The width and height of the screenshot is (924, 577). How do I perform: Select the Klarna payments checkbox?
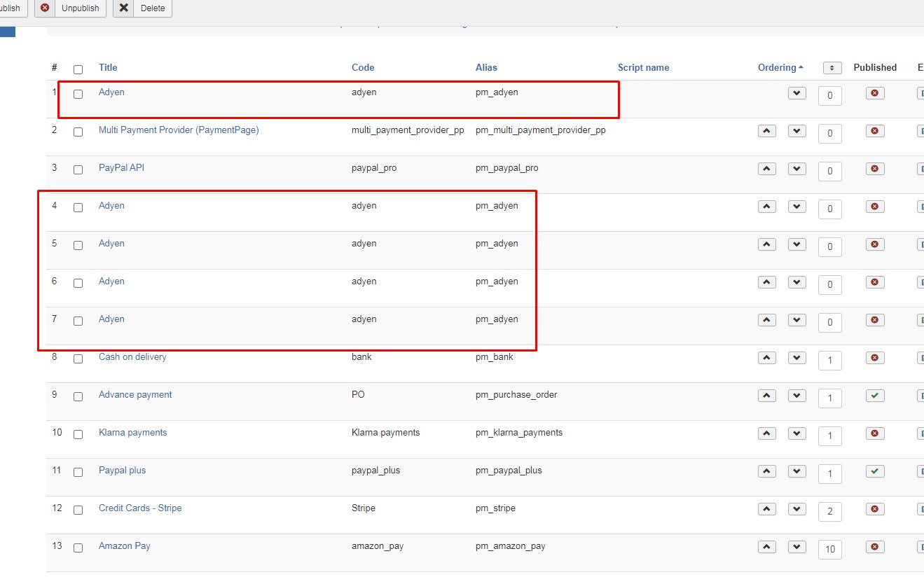[78, 434]
